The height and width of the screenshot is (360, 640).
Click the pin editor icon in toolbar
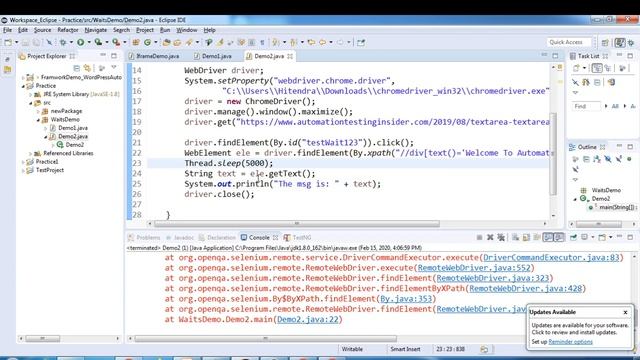pyautogui.click(x=361, y=42)
